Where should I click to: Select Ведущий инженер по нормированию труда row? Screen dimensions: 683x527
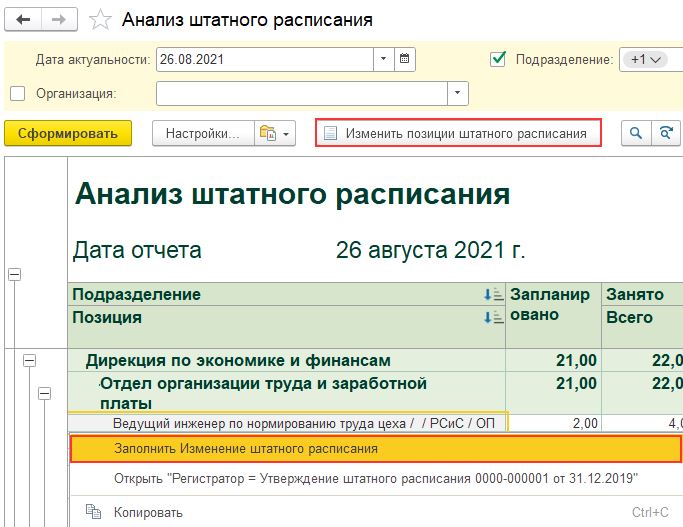tap(287, 423)
